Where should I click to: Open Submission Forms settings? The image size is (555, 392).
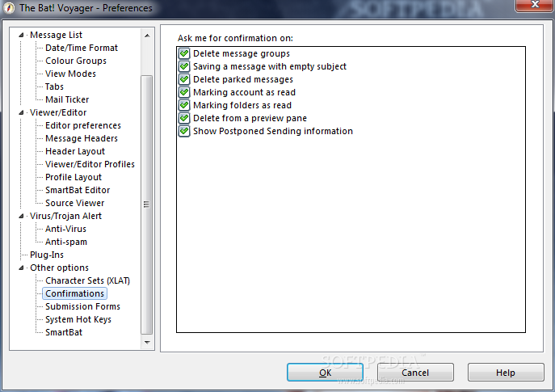tap(82, 306)
